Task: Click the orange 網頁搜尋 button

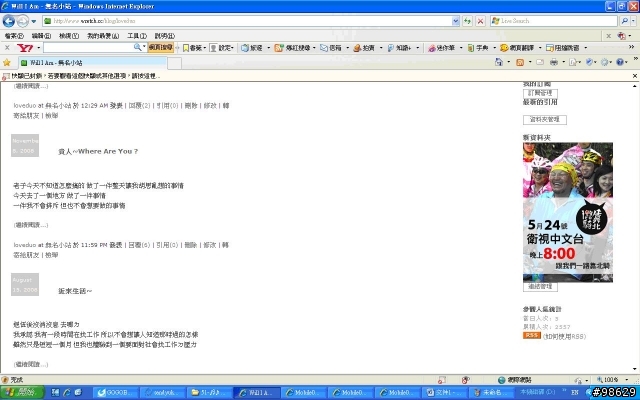Action: 161,48
